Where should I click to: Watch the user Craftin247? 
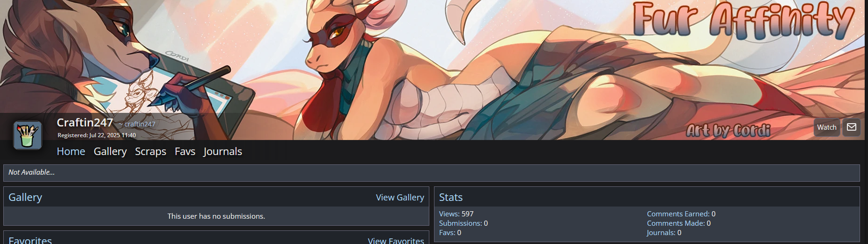[x=827, y=127]
